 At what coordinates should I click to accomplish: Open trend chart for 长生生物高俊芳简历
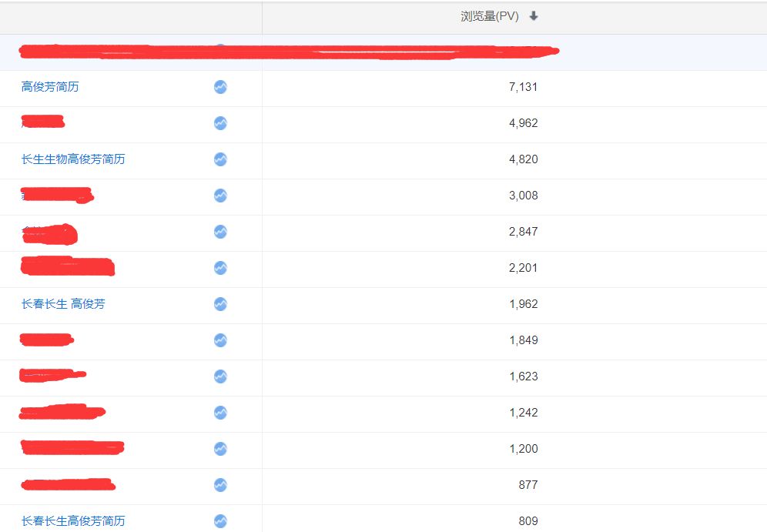pyautogui.click(x=220, y=159)
